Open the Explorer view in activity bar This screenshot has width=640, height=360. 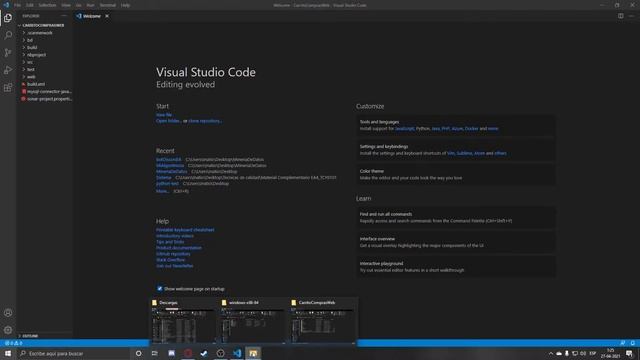8,18
